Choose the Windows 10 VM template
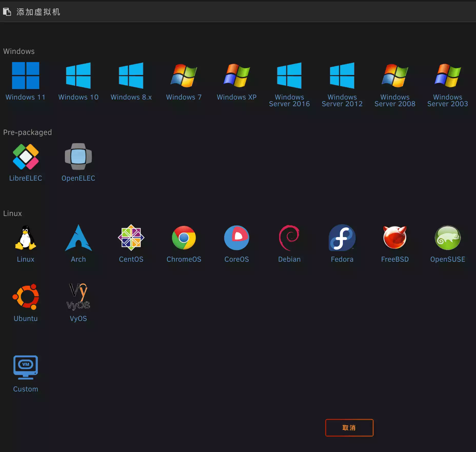 [x=78, y=75]
